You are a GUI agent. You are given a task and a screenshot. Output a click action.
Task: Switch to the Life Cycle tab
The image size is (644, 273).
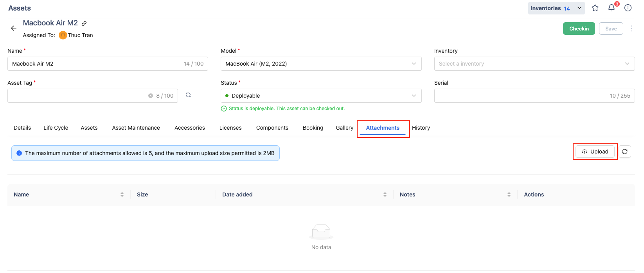56,128
